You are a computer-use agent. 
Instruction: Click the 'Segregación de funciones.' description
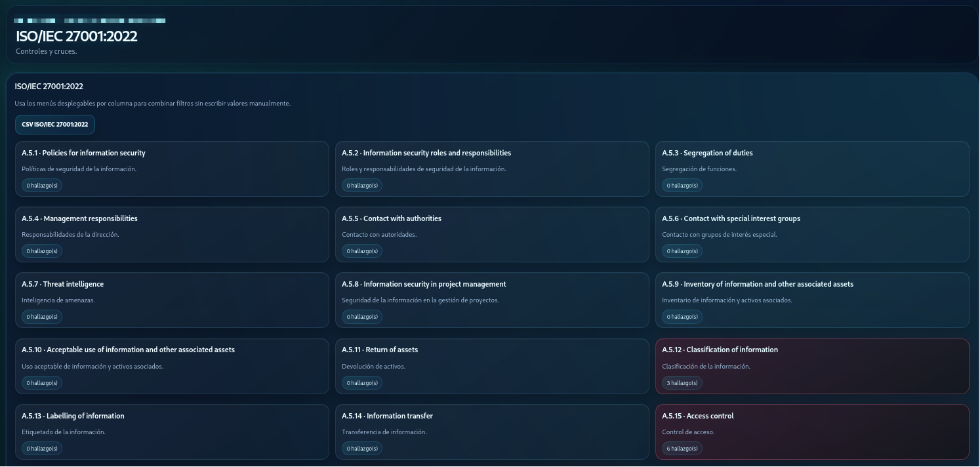click(699, 169)
